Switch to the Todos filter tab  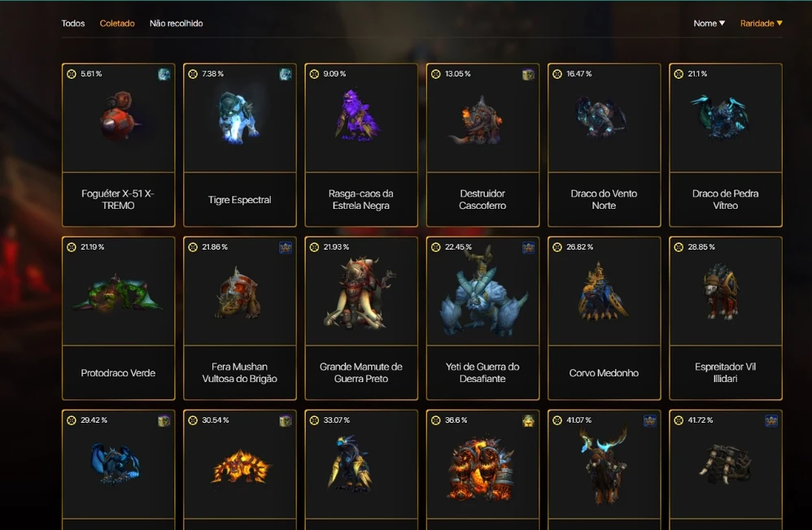click(73, 24)
